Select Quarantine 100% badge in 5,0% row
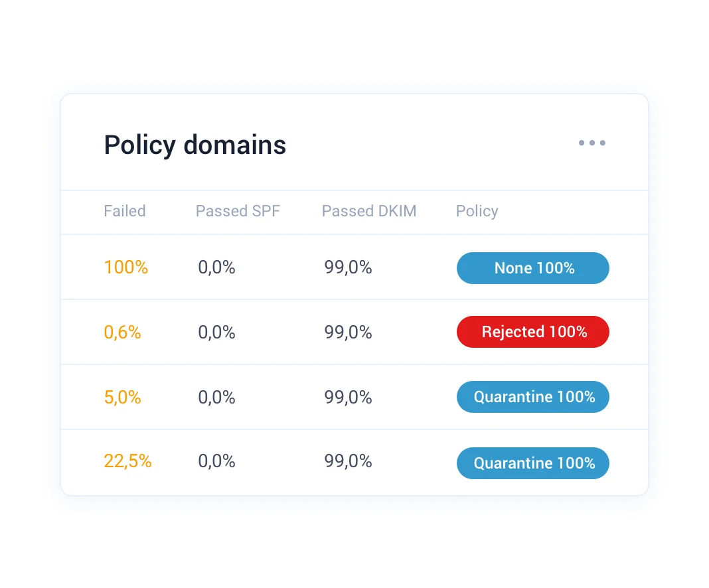The height and width of the screenshot is (588, 709). (533, 397)
